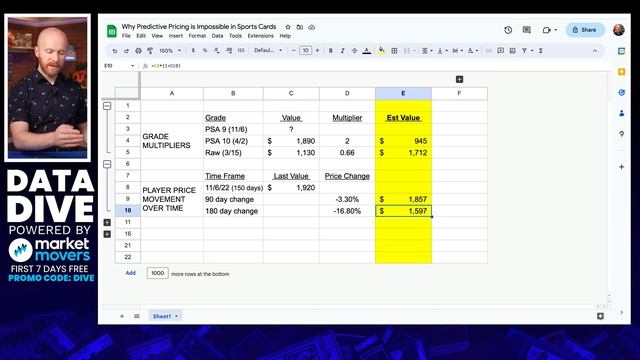640x360 pixels.
Task: Redo the last action
Action: click(127, 51)
